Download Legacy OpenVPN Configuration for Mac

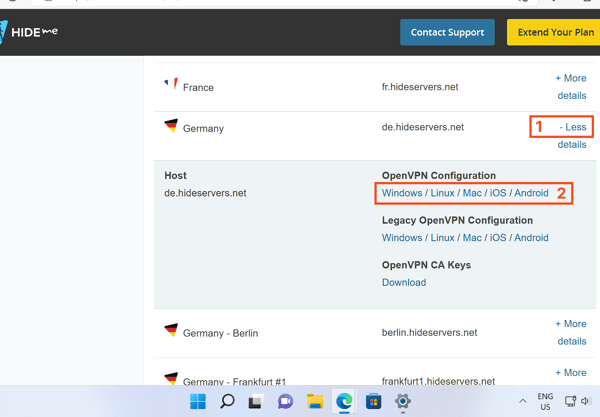coord(472,238)
